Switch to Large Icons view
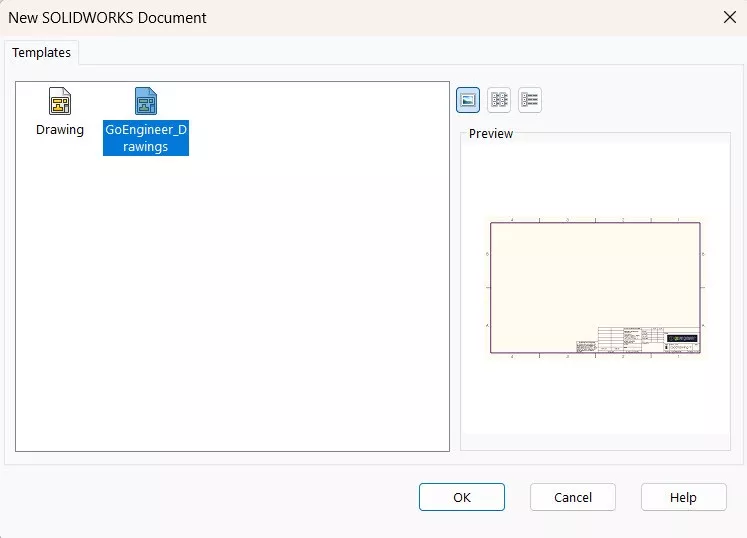747x538 pixels. [x=468, y=100]
